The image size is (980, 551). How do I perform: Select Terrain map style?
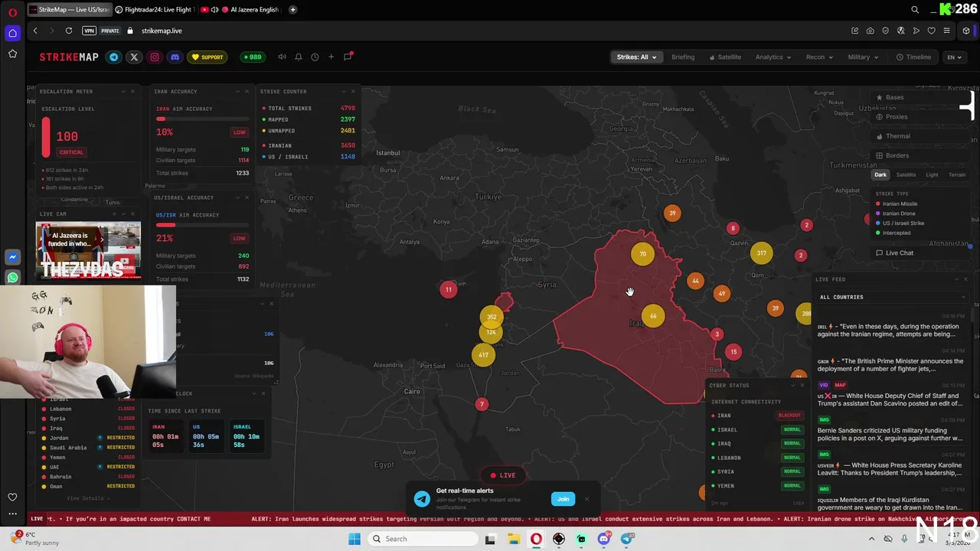(x=957, y=174)
